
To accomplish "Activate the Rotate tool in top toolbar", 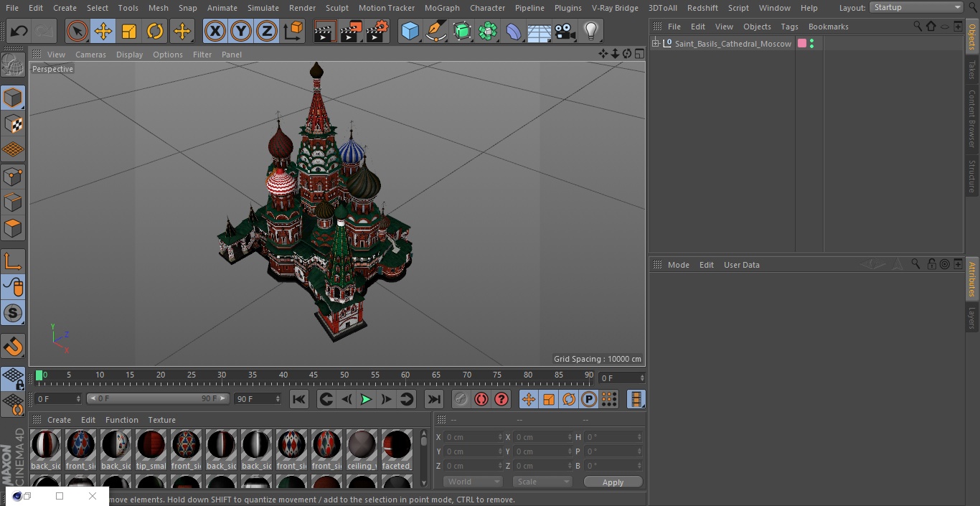I will 155,31.
